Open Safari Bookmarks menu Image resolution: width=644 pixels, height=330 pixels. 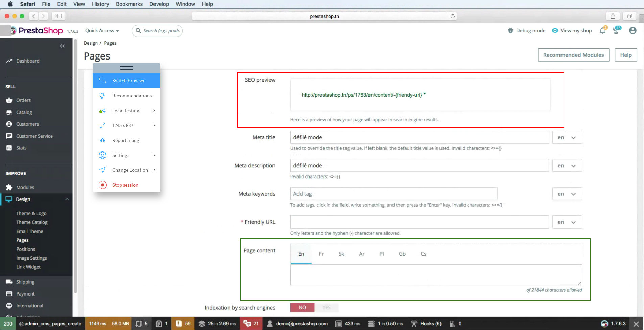pos(129,4)
